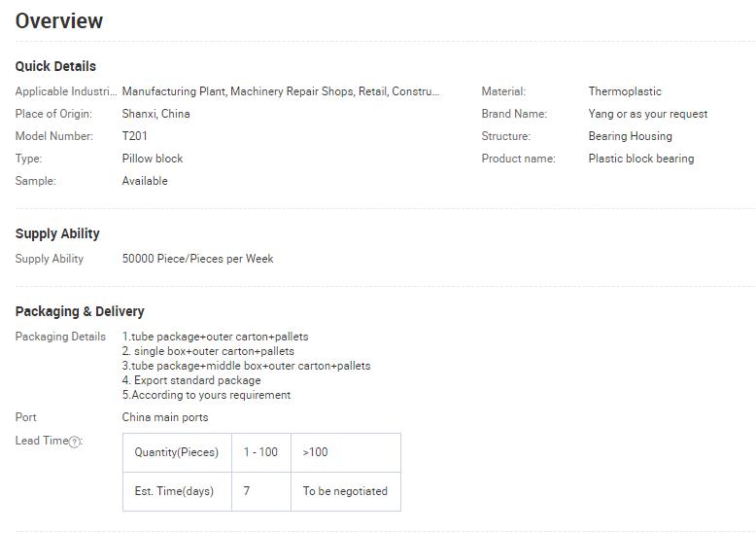Click the Export standard package line
This screenshot has width=756, height=533.
click(191, 380)
